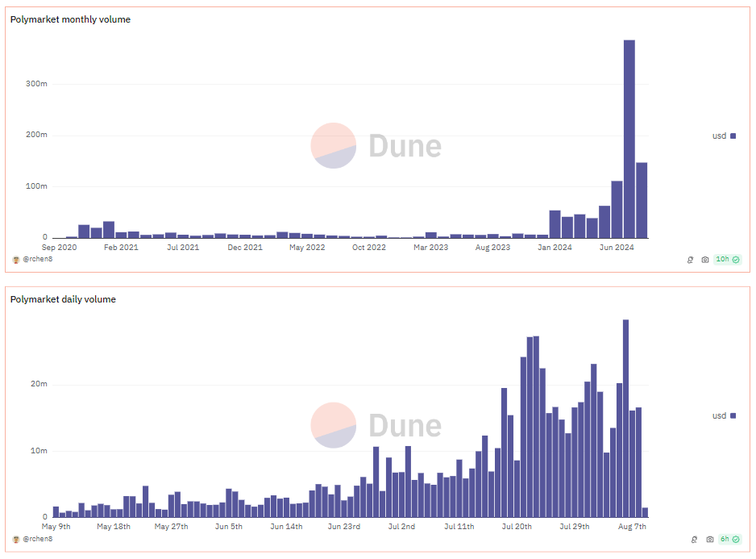Click author avatar under daily volume chart
The image size is (756, 559).
(x=16, y=539)
